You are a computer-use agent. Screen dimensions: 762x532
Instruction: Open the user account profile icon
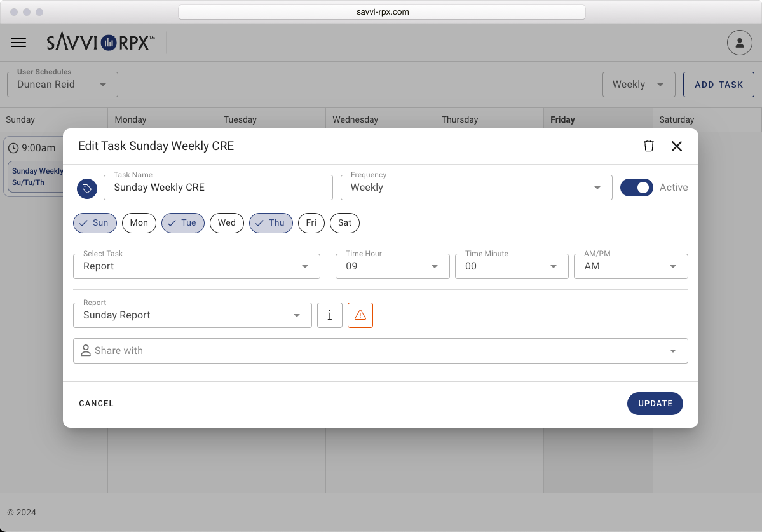pos(739,43)
